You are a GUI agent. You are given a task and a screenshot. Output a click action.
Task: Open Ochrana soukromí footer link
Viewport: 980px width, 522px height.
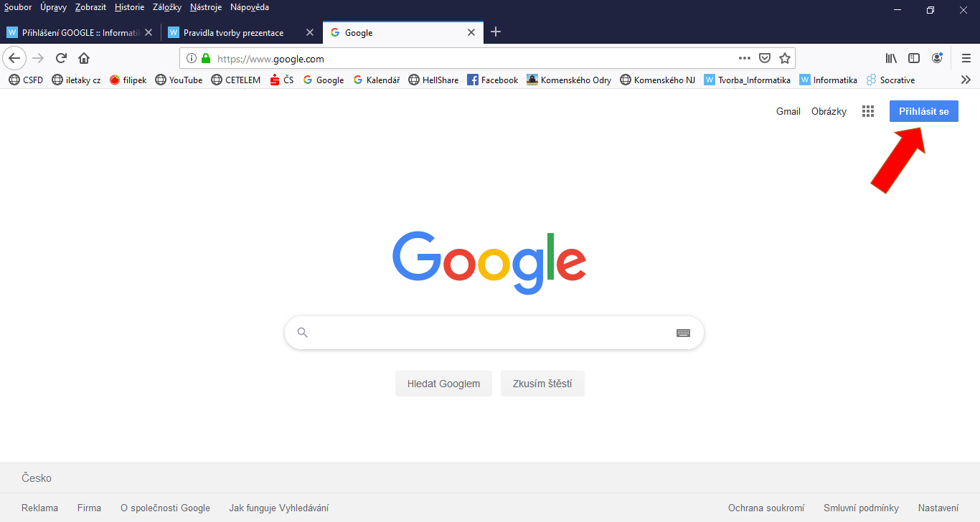click(766, 508)
